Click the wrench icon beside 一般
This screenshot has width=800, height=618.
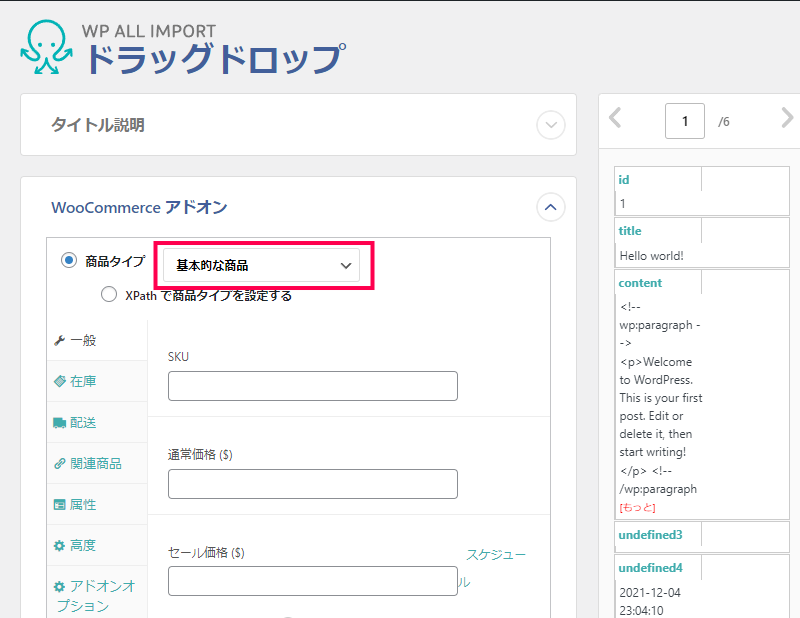[x=60, y=340]
